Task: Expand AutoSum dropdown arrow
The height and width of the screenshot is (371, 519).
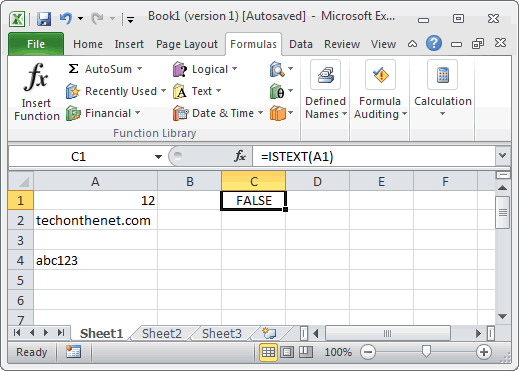Action: (x=139, y=69)
